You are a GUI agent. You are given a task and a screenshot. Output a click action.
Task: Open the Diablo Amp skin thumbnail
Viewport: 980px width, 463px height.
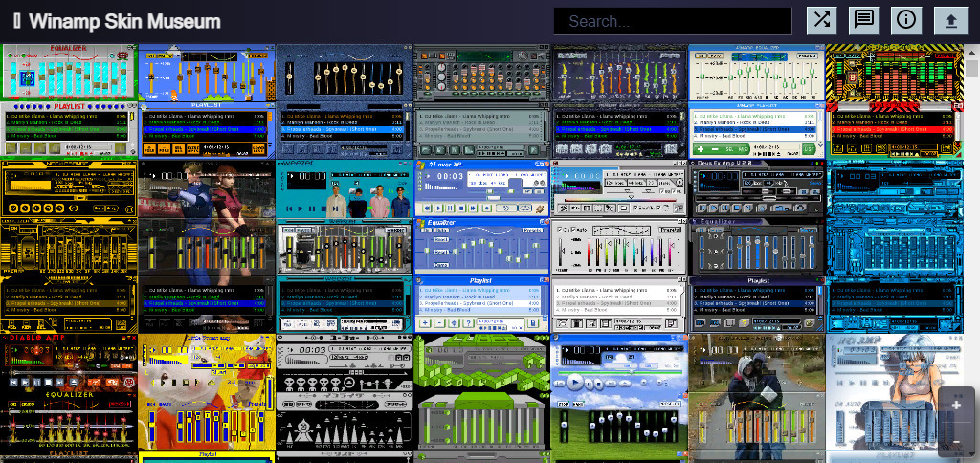coord(69,398)
